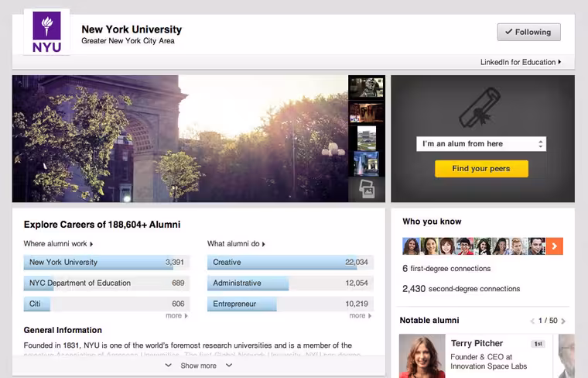Click more under Where alumni work

[176, 316]
